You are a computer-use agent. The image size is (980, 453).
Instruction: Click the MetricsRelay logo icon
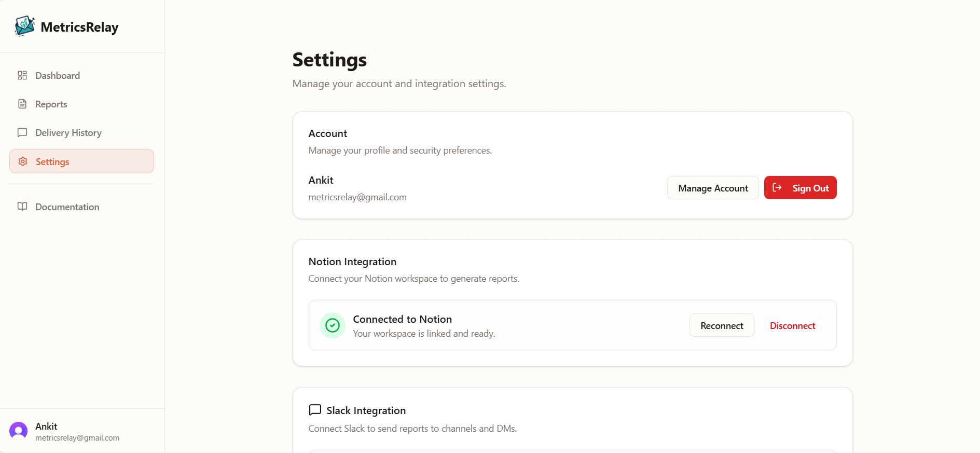(x=24, y=26)
